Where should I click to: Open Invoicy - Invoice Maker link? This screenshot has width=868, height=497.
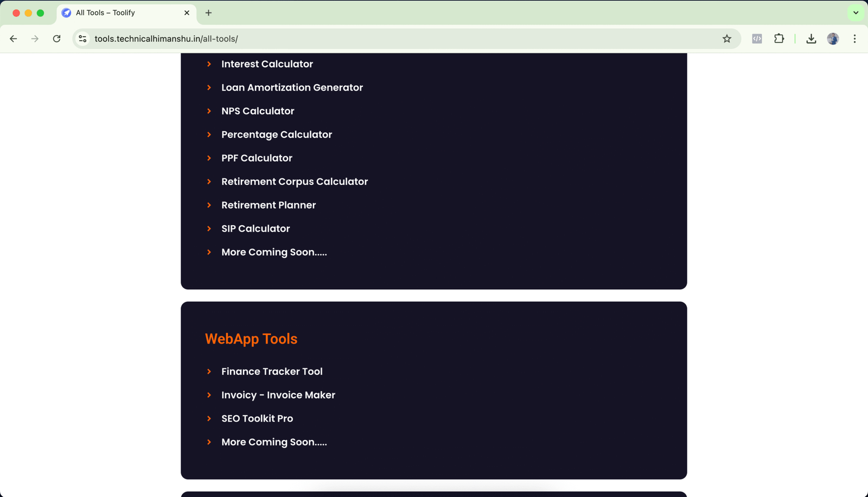pos(278,395)
